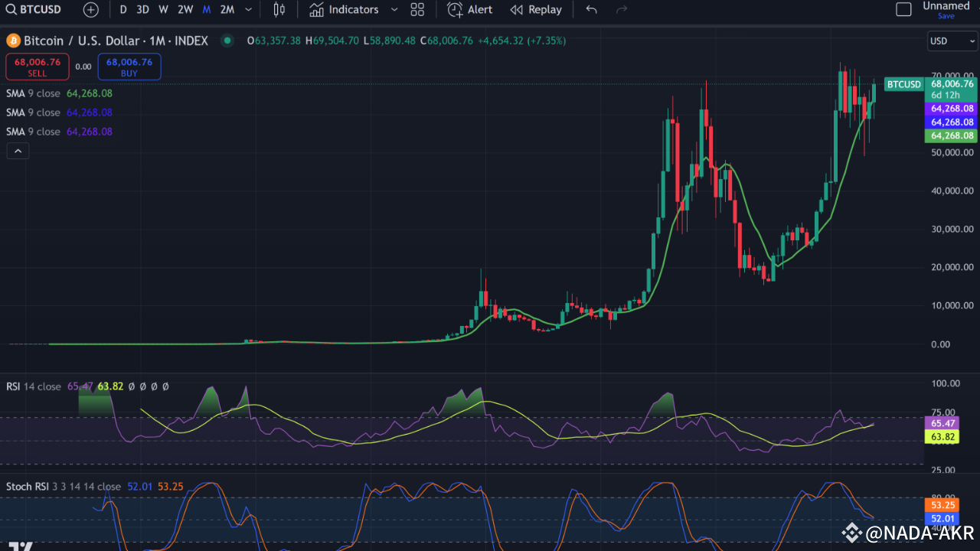Select the M monthly timeframe
Viewport: 980px width, 551px height.
click(207, 9)
